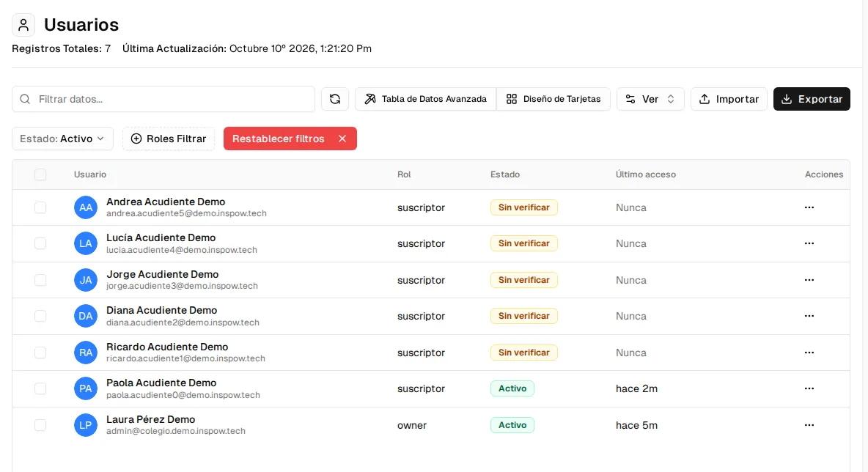Check the box for Diana Acudiente Demo
This screenshot has width=868, height=472.
pyautogui.click(x=40, y=316)
